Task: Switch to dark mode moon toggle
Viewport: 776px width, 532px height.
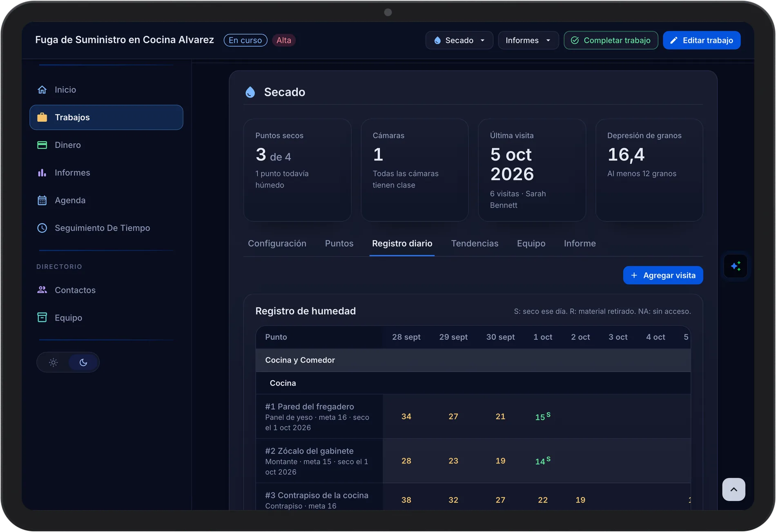Action: (83, 362)
